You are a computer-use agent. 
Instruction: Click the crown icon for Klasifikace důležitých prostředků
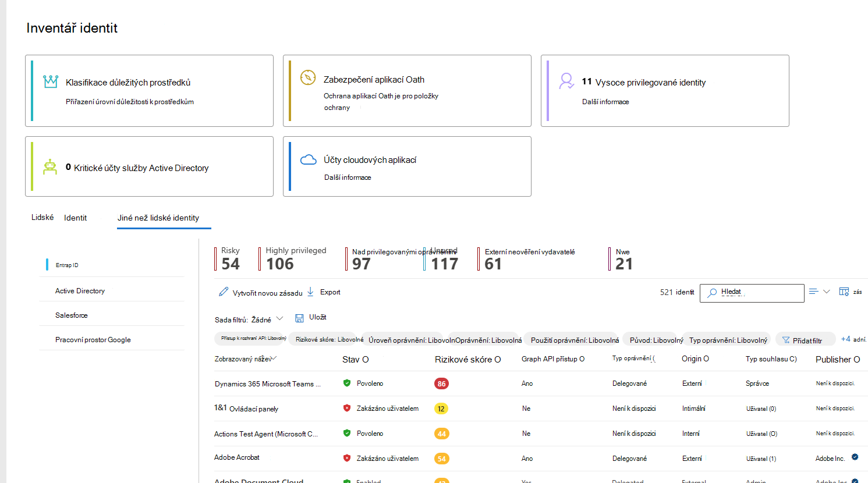51,81
